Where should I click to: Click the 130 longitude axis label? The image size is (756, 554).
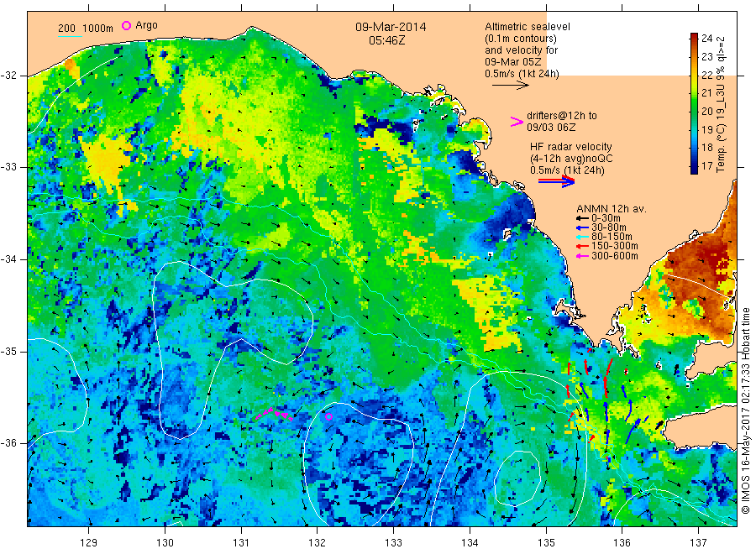click(165, 543)
